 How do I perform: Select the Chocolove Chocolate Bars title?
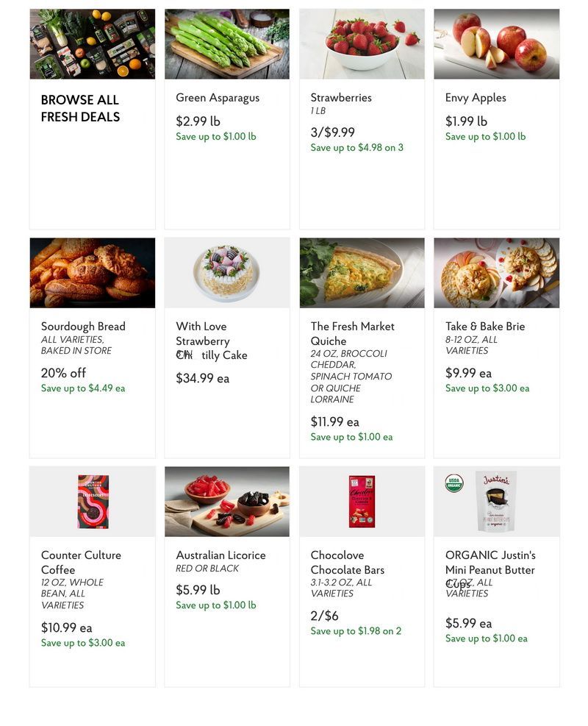coord(348,563)
